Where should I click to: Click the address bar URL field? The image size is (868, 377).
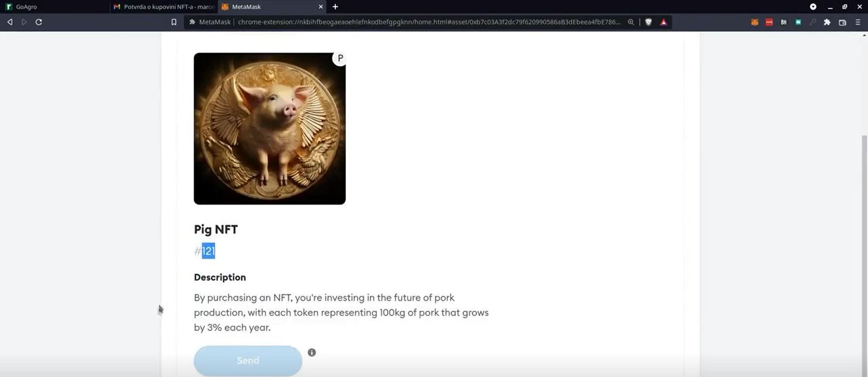click(428, 22)
